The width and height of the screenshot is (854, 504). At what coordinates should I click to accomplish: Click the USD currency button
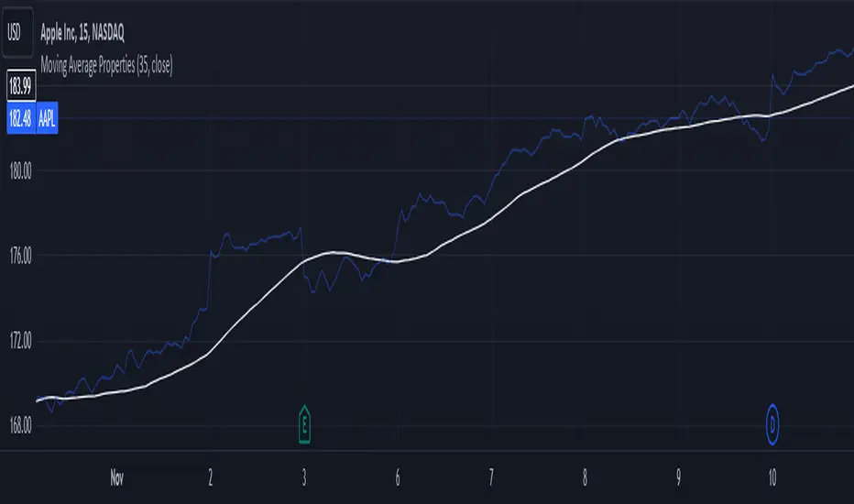pyautogui.click(x=16, y=33)
